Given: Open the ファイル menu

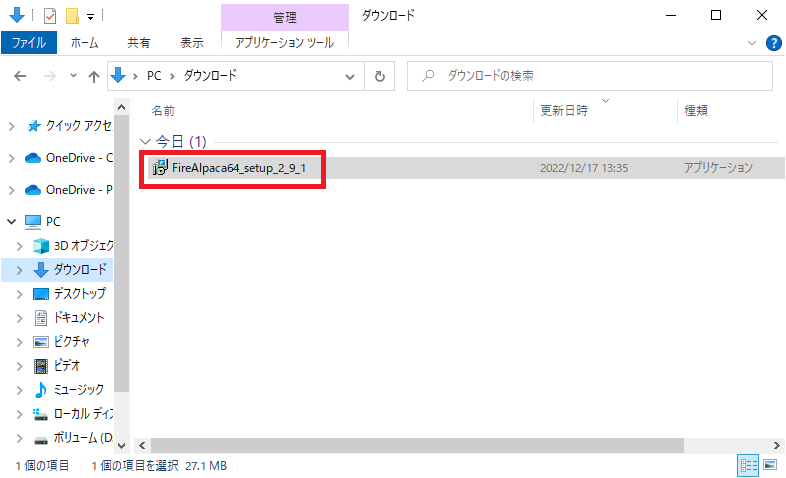Looking at the screenshot, I should click(29, 43).
